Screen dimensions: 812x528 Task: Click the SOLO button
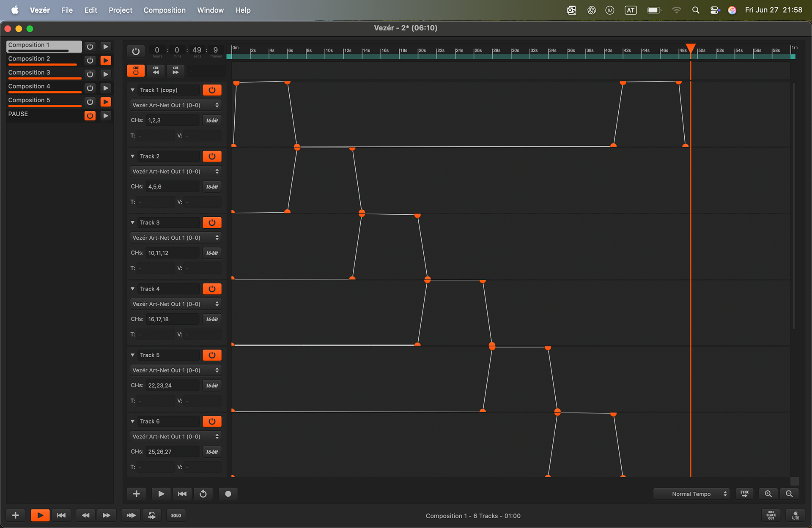click(x=176, y=515)
